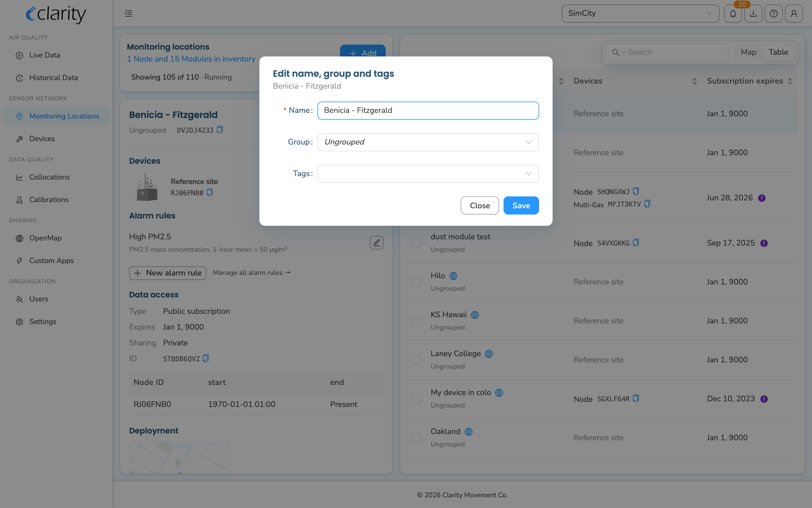Select the Hilo row checkbox
Screen dimensions: 812x508
(417, 282)
